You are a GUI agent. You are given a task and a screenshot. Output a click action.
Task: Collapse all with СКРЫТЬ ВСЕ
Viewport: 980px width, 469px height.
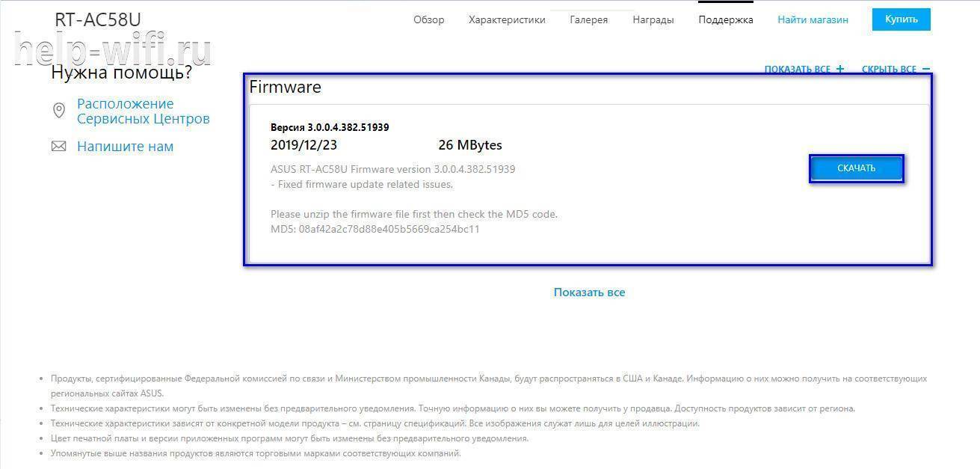(896, 69)
